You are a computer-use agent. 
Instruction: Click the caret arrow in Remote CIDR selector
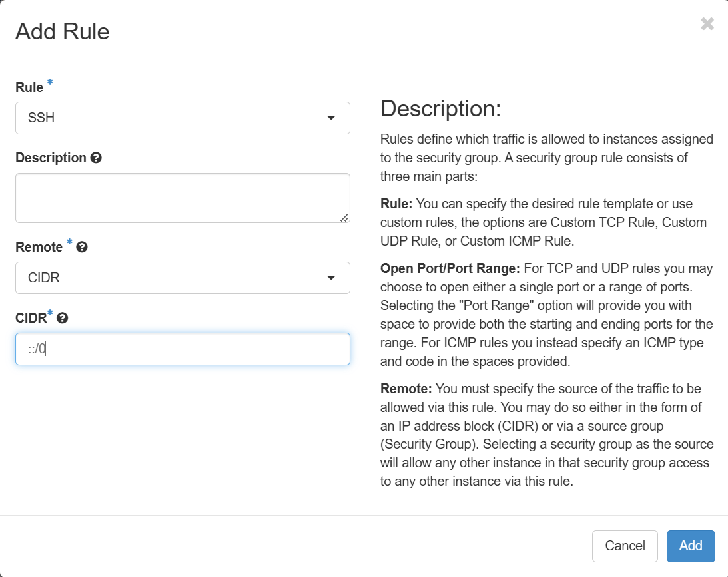pos(331,278)
